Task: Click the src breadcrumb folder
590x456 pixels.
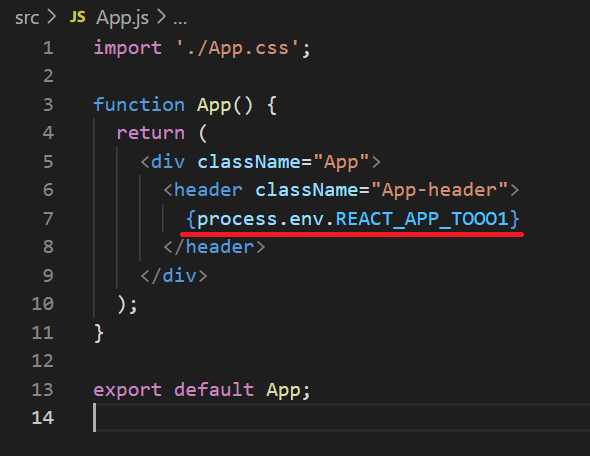Action: (27, 18)
